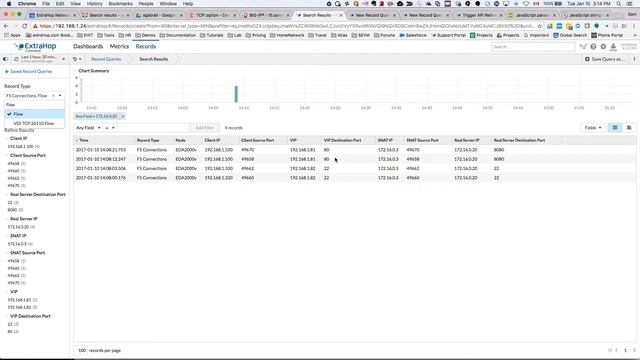
Task: Select the checked Flow option
Action: click(34, 114)
